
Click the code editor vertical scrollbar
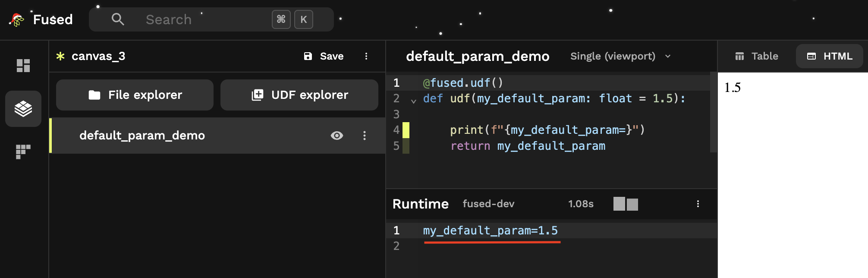tap(714, 112)
